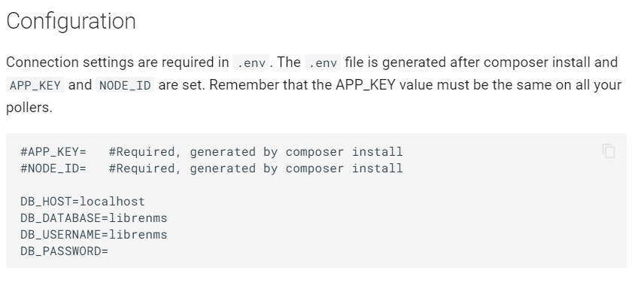
Task: Click the DB_USERNAME=librenms line
Action: 93,235
